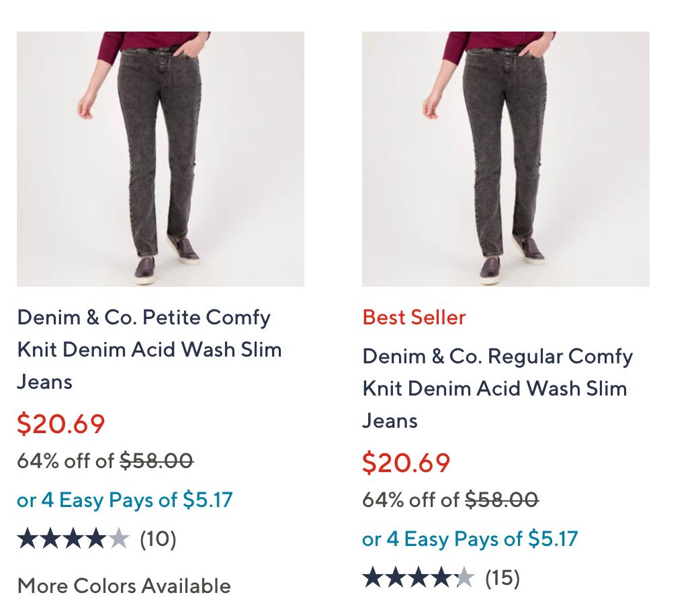
Task: Click the Regular jeans star rating
Action: pyautogui.click(x=418, y=578)
